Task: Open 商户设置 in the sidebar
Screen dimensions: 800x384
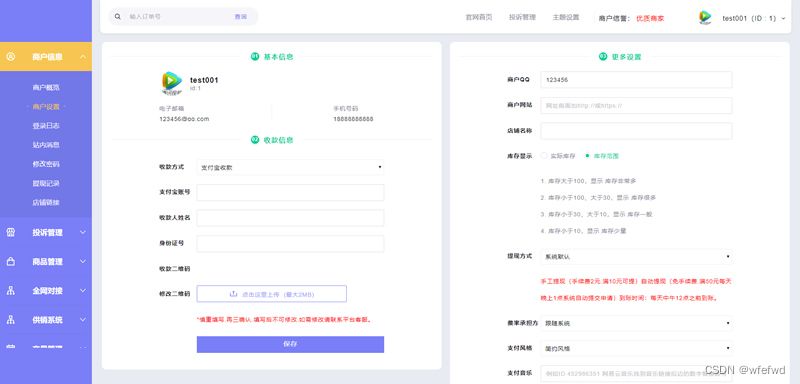Action: tap(46, 107)
